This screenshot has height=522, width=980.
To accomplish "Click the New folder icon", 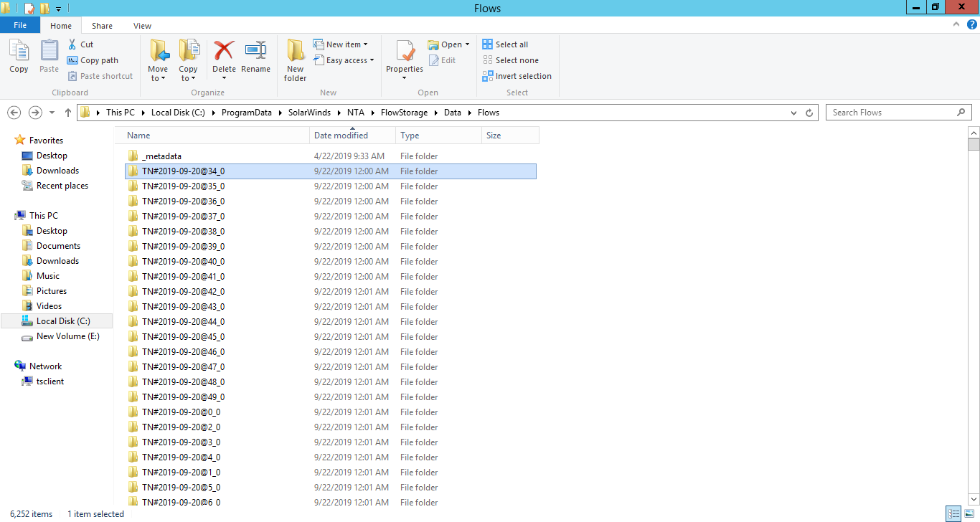I will point(295,52).
